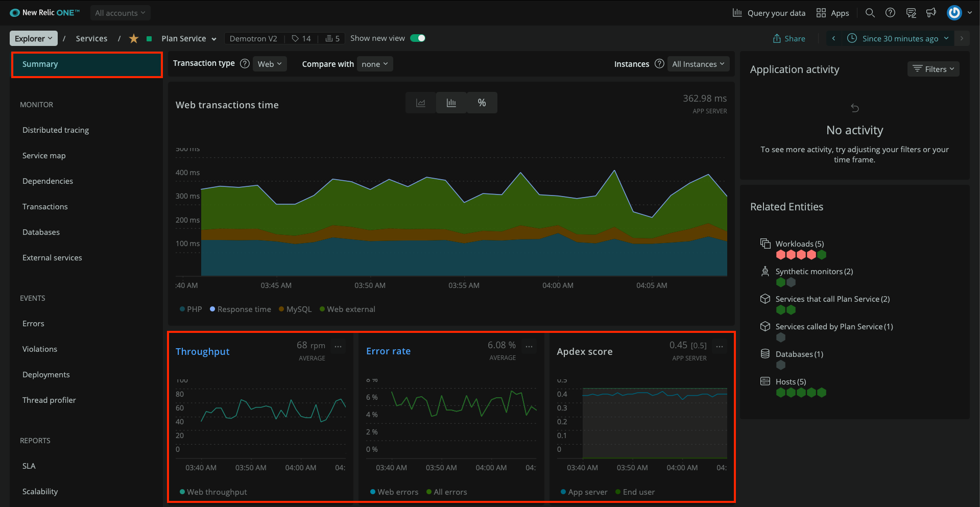Toggle the Web errors legend series
The width and height of the screenshot is (980, 507).
pos(394,492)
